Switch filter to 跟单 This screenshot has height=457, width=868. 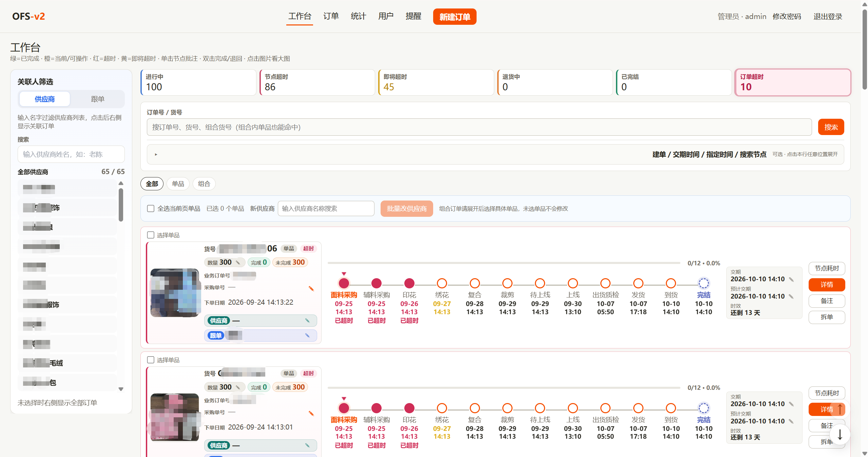[97, 99]
